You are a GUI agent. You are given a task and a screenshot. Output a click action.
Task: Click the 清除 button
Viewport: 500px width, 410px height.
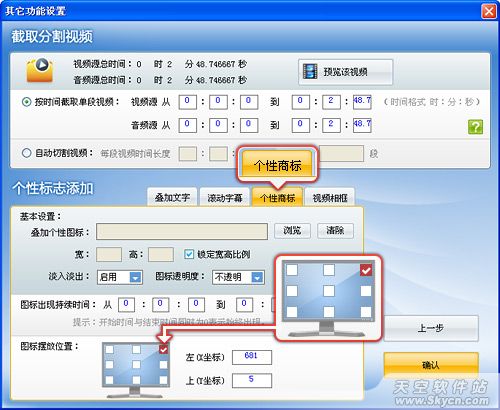pos(335,231)
